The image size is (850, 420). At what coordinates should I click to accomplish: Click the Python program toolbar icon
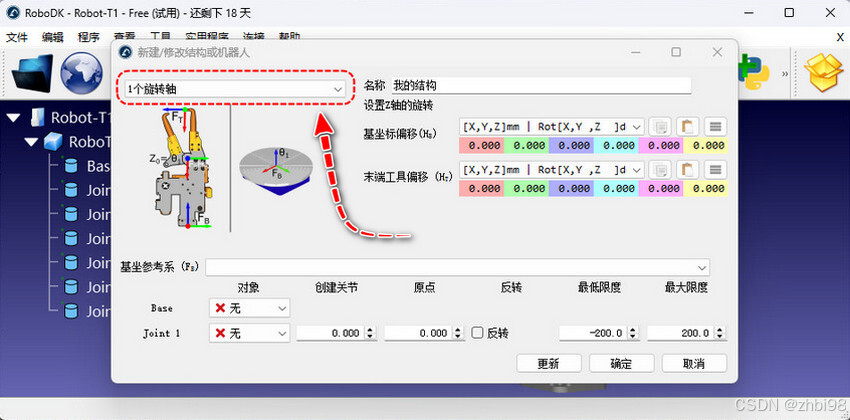click(x=756, y=73)
